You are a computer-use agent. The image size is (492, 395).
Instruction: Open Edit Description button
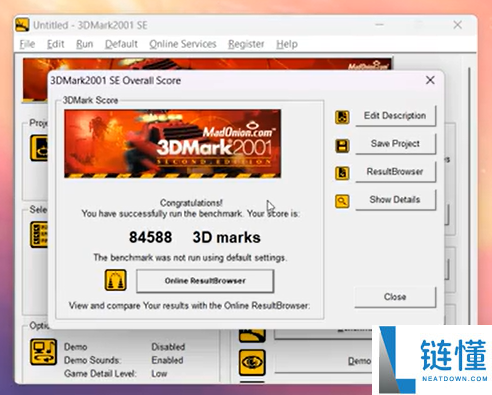point(395,116)
